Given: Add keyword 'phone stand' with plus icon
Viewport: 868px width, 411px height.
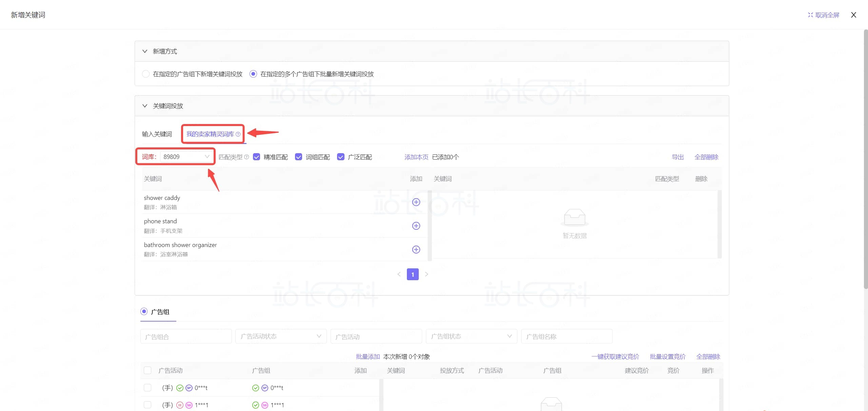Looking at the screenshot, I should click(416, 226).
